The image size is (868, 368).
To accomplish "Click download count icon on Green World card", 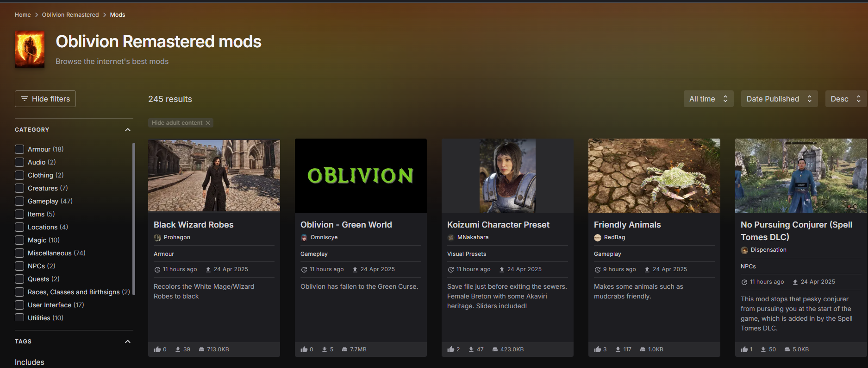I will 325,349.
